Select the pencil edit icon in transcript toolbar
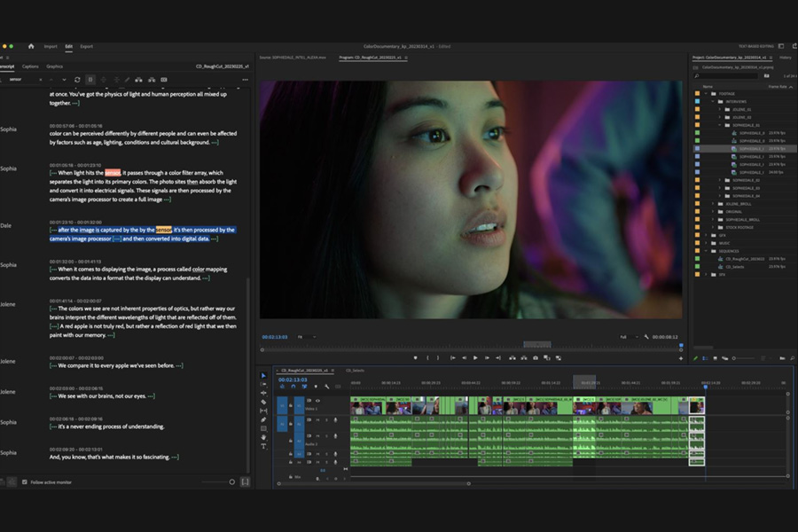 coord(127,78)
